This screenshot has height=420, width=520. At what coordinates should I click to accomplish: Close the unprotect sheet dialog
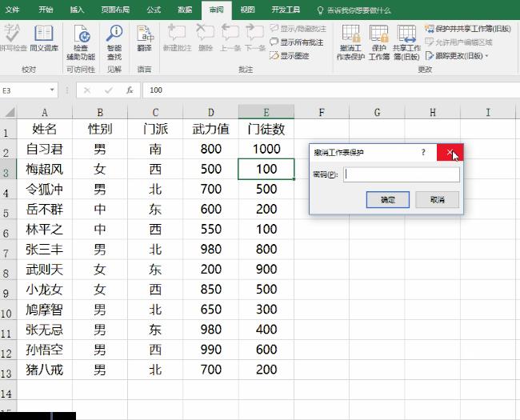click(x=450, y=152)
